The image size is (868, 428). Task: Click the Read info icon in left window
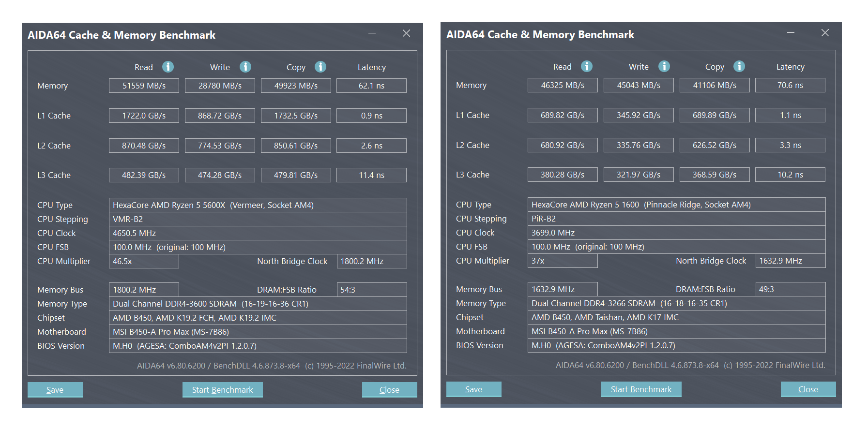point(168,67)
